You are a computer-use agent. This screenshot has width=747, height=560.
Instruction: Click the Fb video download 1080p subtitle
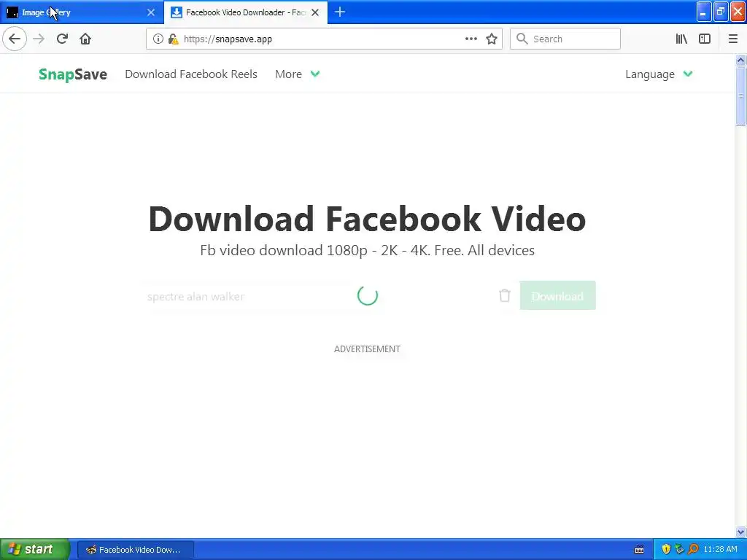point(368,251)
